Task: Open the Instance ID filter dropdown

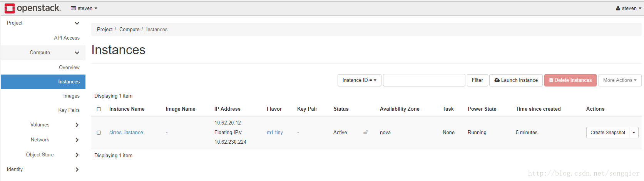Action: pyautogui.click(x=360, y=80)
